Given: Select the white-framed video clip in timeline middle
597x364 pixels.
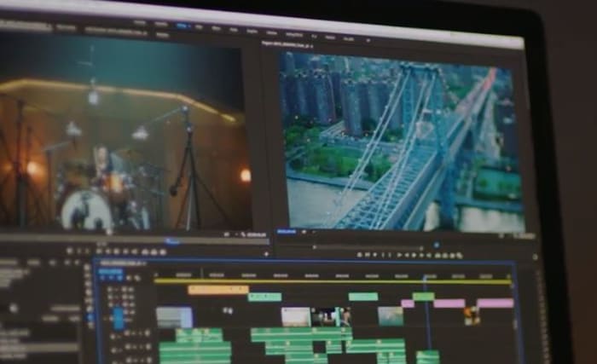Looking at the screenshot, I should point(296,317).
